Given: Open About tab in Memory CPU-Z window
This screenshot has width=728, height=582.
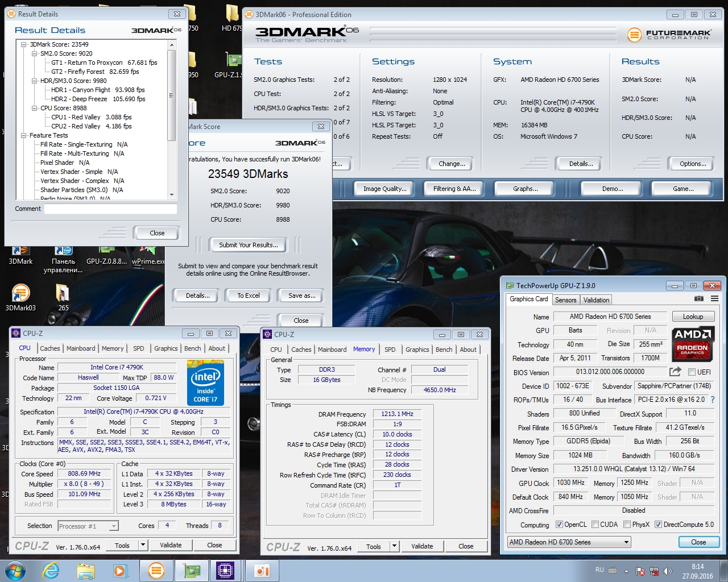Looking at the screenshot, I should point(468,350).
